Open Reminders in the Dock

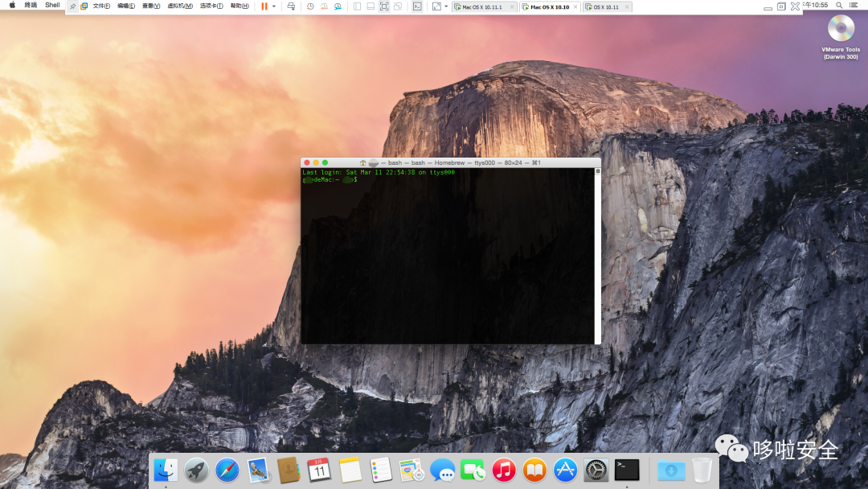(381, 471)
